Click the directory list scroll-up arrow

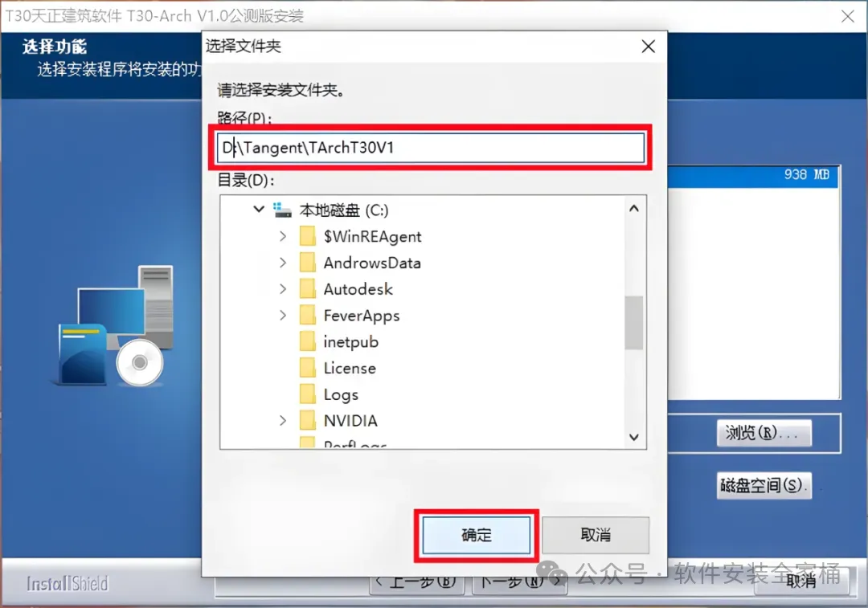pyautogui.click(x=634, y=209)
